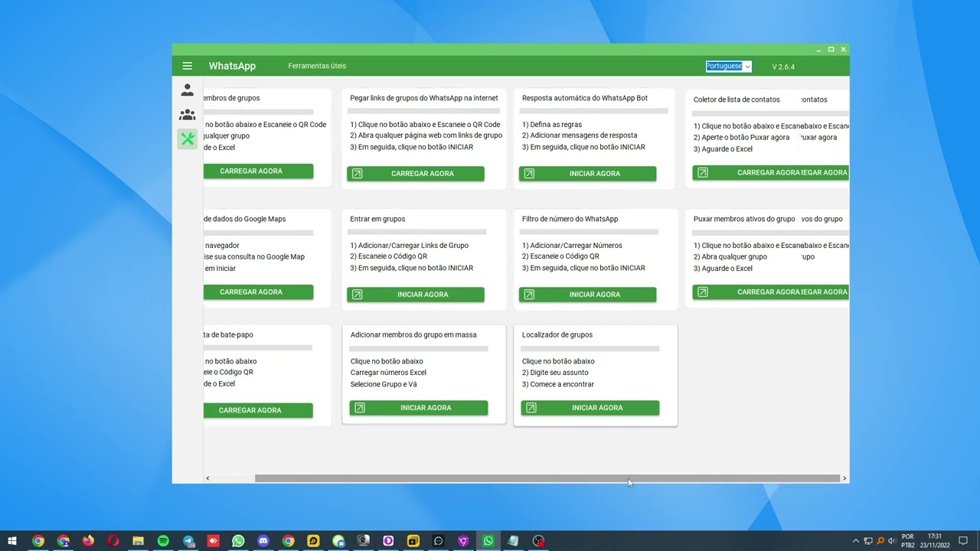The width and height of the screenshot is (980, 551).
Task: Click the title Pegar links de grupos do WhatsApp na internet
Action: 424,98
